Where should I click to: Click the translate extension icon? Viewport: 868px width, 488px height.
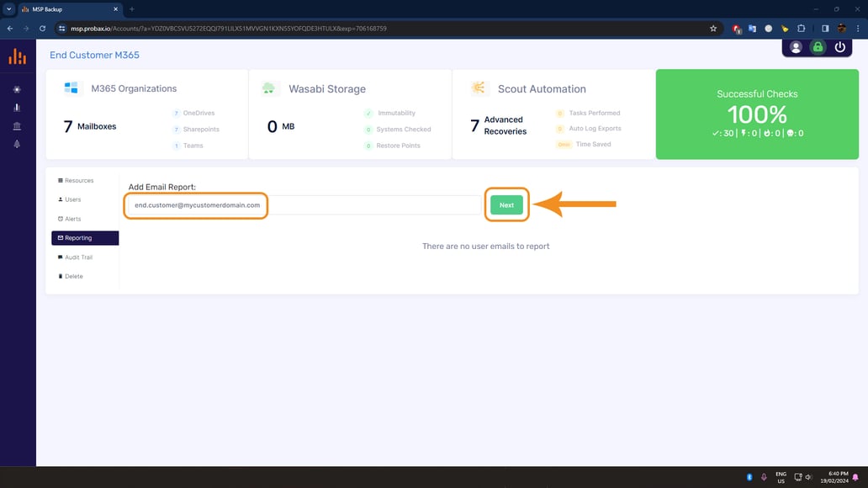[x=752, y=29]
